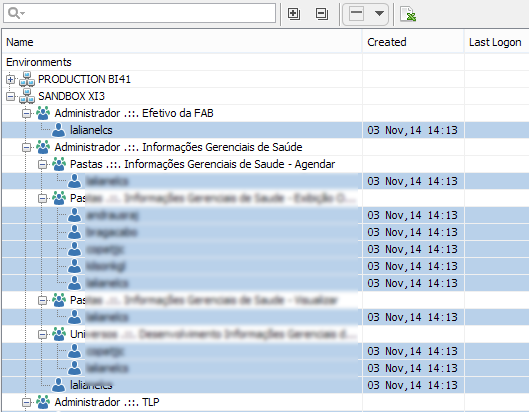Click the Pastas ... Agendar group icon
The height and width of the screenshot is (412, 529).
[59, 164]
